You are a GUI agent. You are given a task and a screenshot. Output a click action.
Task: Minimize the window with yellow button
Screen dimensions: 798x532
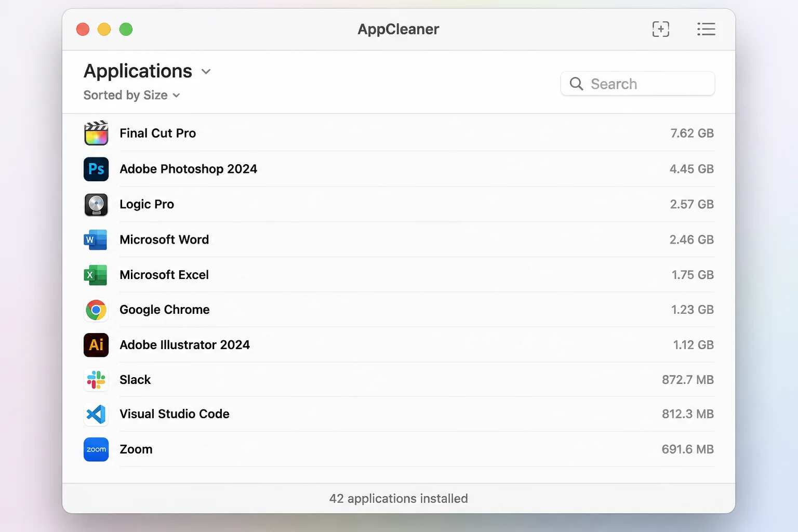[104, 29]
